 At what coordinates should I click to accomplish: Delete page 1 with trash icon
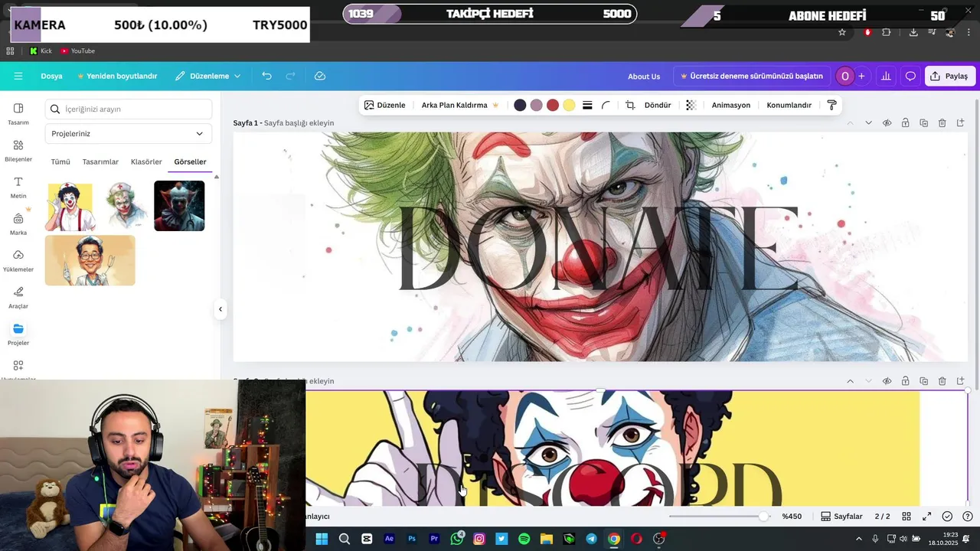[x=942, y=122]
